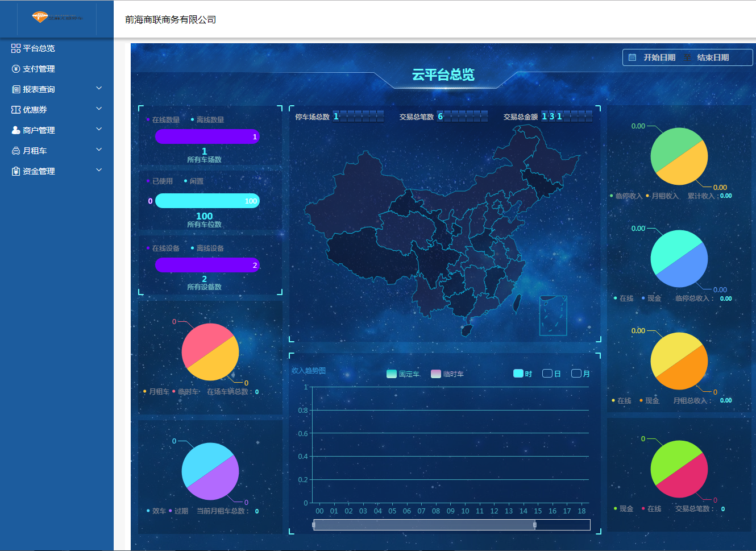Toggle the 在线数量 legend dot

pyautogui.click(x=148, y=119)
